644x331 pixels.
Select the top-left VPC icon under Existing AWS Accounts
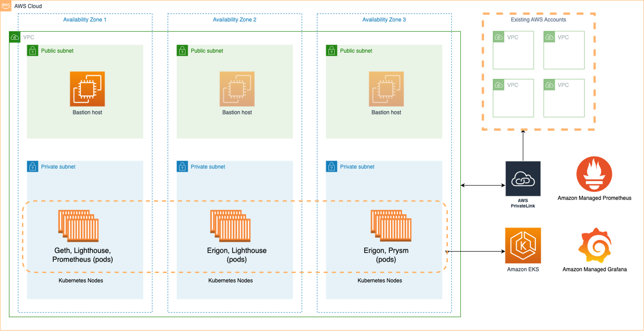[498, 37]
